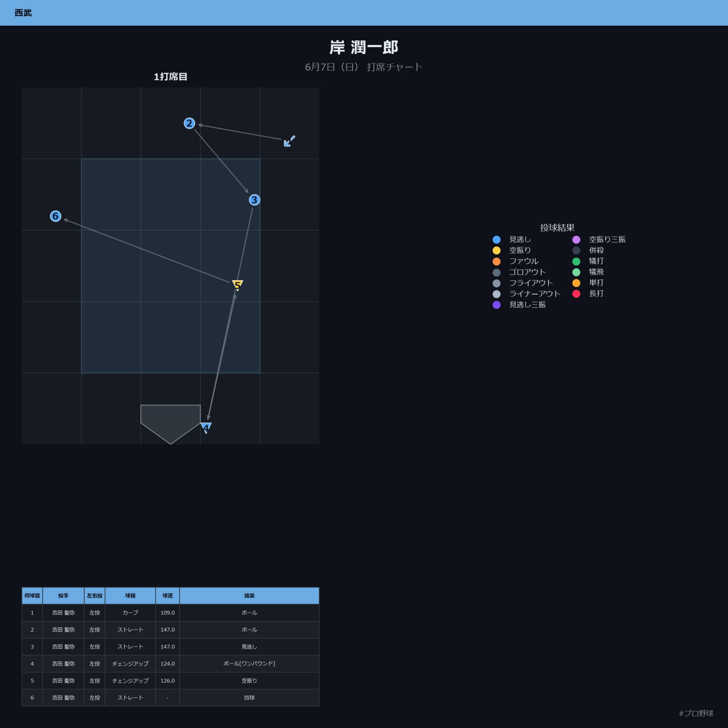
Task: Click チェンジアップ cell in row 4
Action: (x=130, y=664)
